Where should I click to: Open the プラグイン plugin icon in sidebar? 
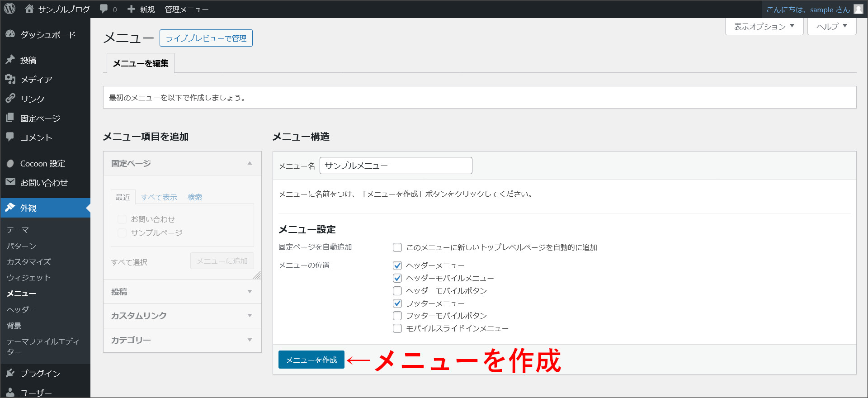10,373
